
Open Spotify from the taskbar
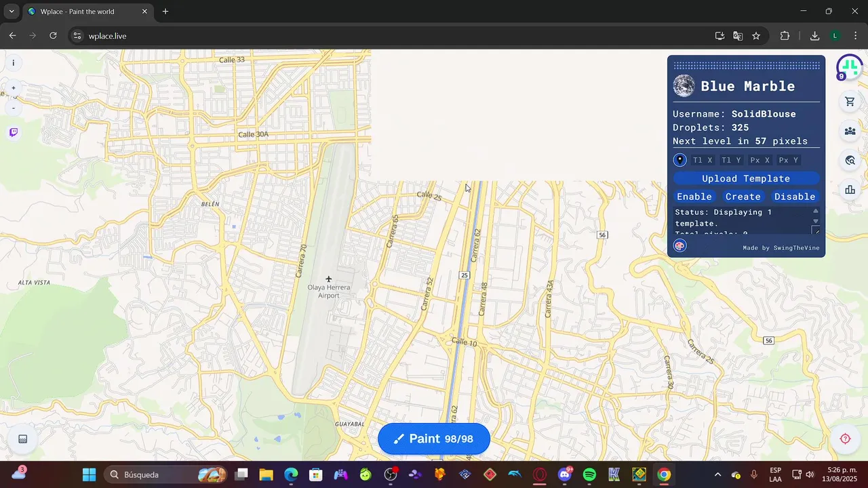pyautogui.click(x=589, y=474)
